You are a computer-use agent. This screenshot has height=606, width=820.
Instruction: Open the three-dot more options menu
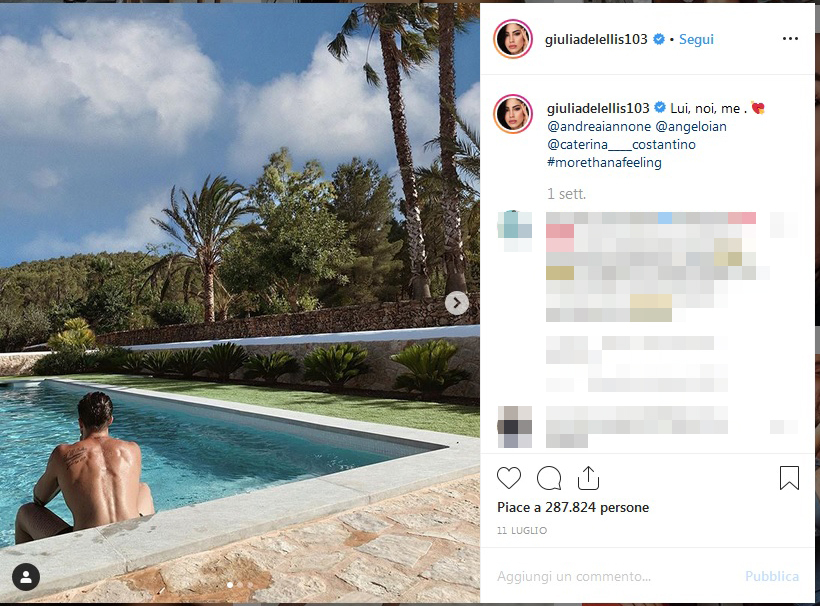790,39
